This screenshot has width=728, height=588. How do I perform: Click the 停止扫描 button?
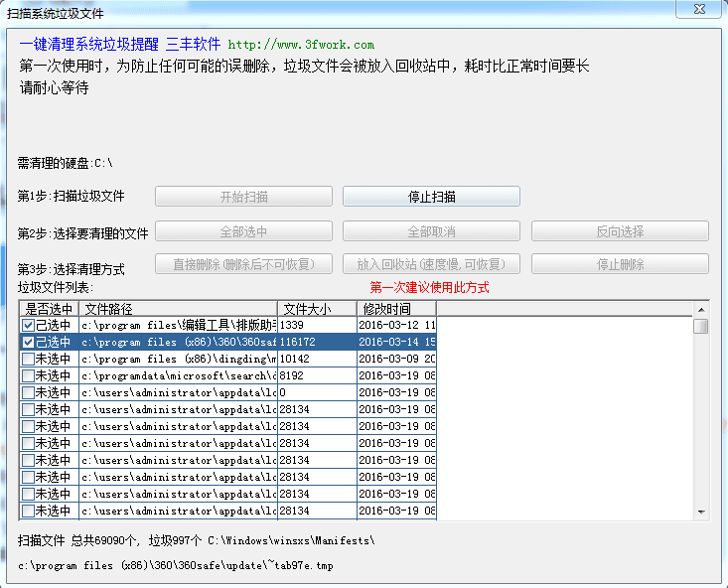[431, 197]
